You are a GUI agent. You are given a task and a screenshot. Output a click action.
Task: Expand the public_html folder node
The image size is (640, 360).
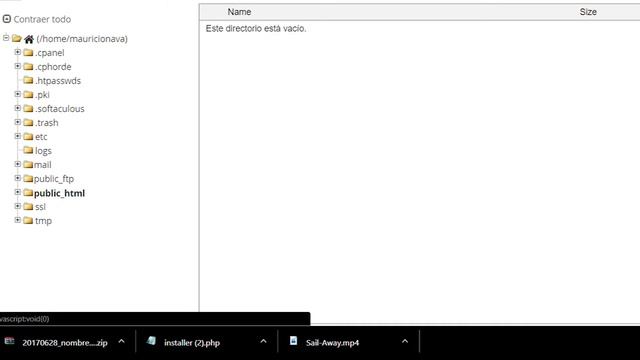pos(18,192)
